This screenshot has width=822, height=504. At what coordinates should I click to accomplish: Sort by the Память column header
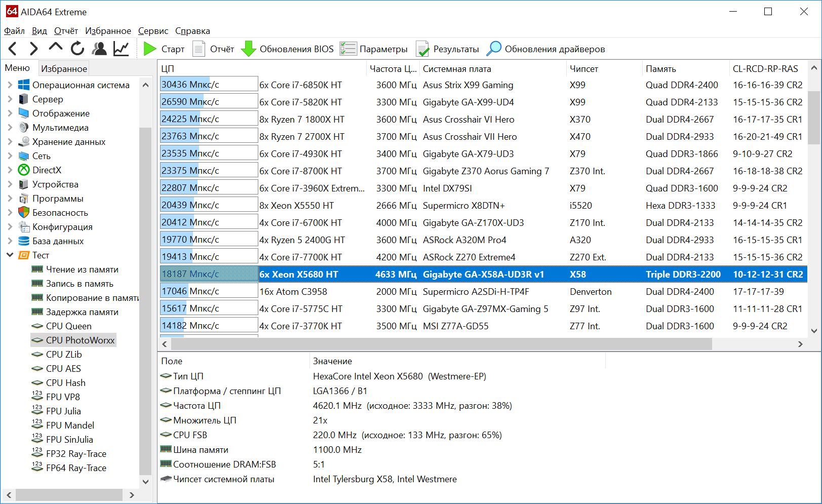pyautogui.click(x=686, y=69)
